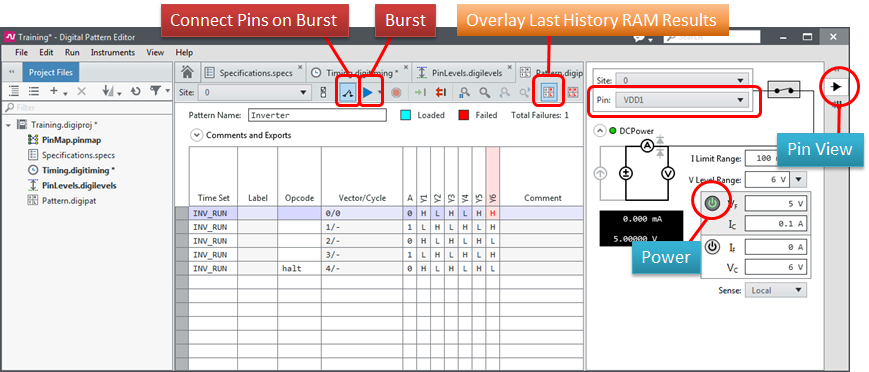Click the delete X icon in Project Files
This screenshot has width=869, height=372.
[x=81, y=91]
